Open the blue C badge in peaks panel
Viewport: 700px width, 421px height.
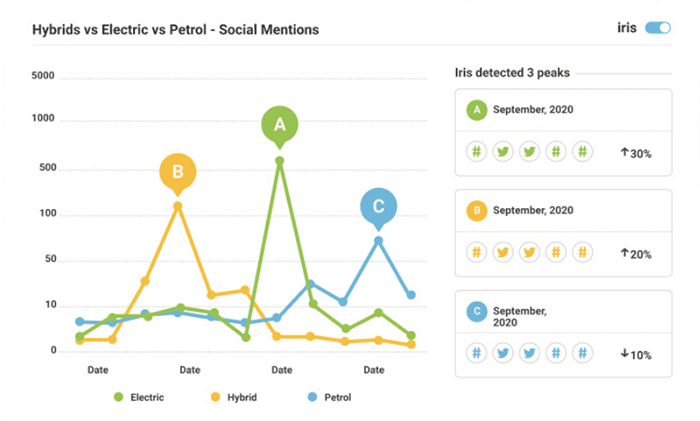pos(478,312)
